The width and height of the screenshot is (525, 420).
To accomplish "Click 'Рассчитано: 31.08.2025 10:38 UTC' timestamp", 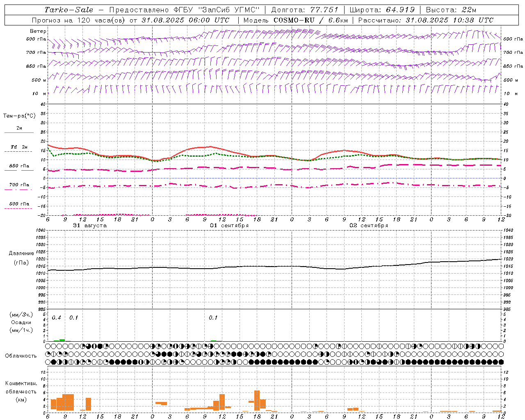I will (x=426, y=20).
